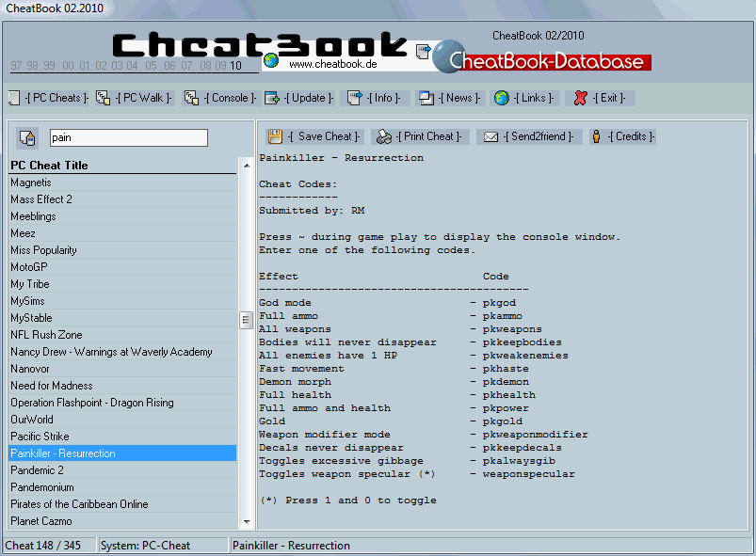Select Operation Flashpoint - Dragon Rising
The height and width of the screenshot is (556, 756).
123,403
